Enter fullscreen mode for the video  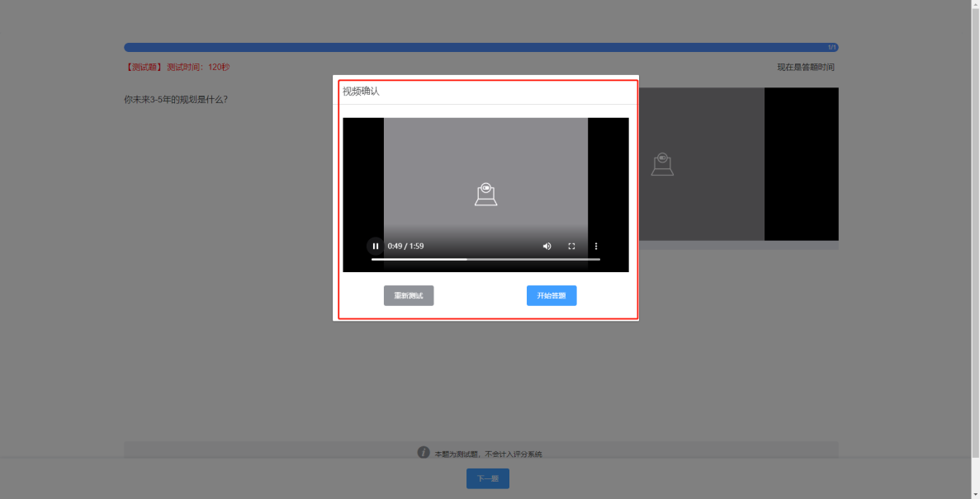point(571,246)
